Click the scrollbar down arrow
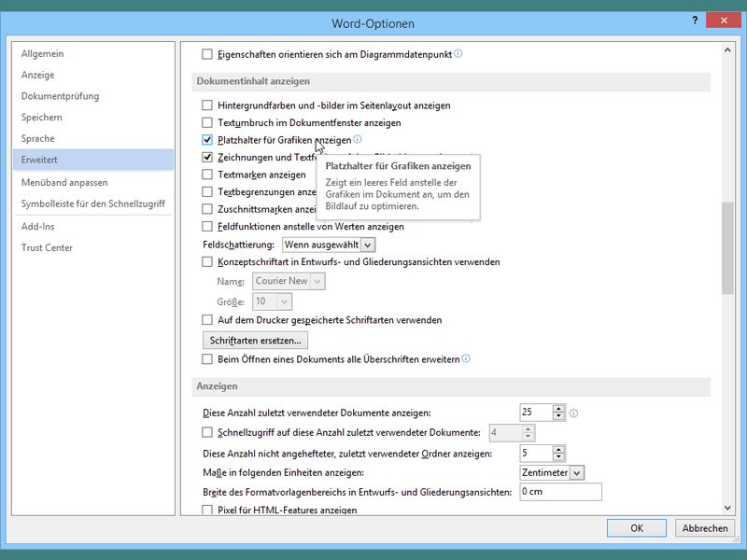This screenshot has height=560, width=747. tap(727, 508)
